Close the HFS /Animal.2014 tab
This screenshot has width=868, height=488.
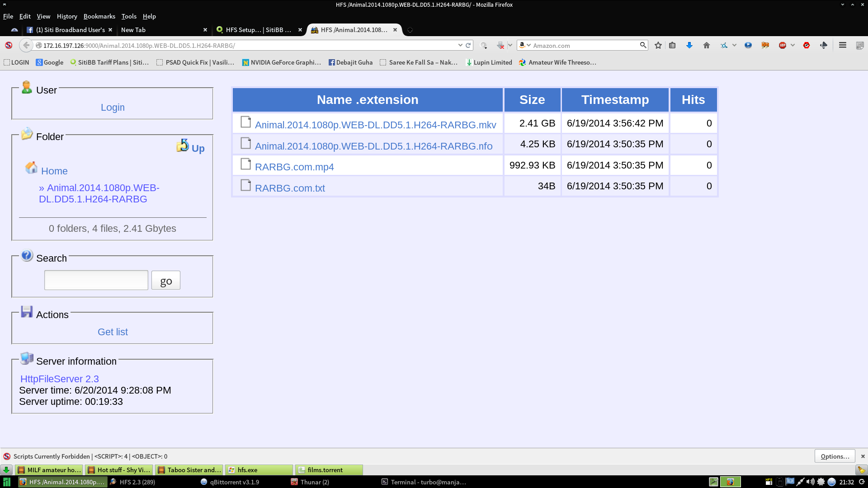click(395, 30)
